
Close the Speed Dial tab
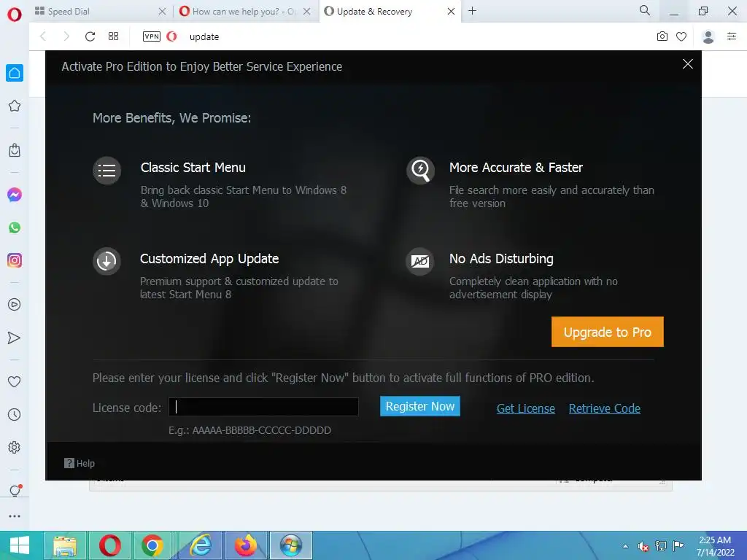tap(162, 12)
